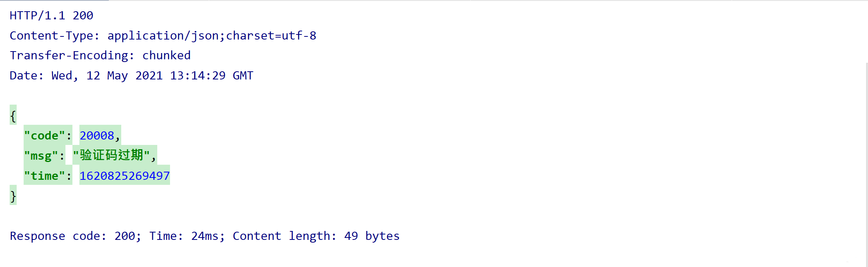Click the "验证码过期" message string
868x267 pixels.
point(112,155)
